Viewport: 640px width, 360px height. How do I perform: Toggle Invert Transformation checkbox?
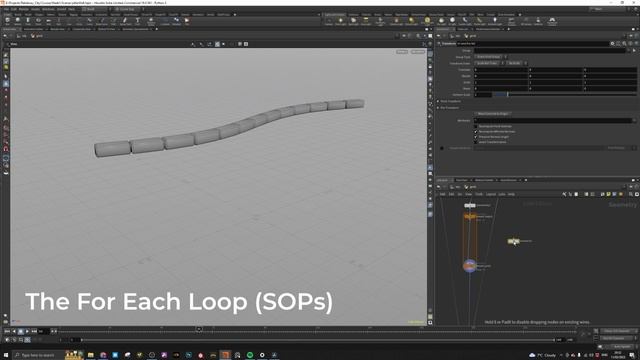coord(476,142)
